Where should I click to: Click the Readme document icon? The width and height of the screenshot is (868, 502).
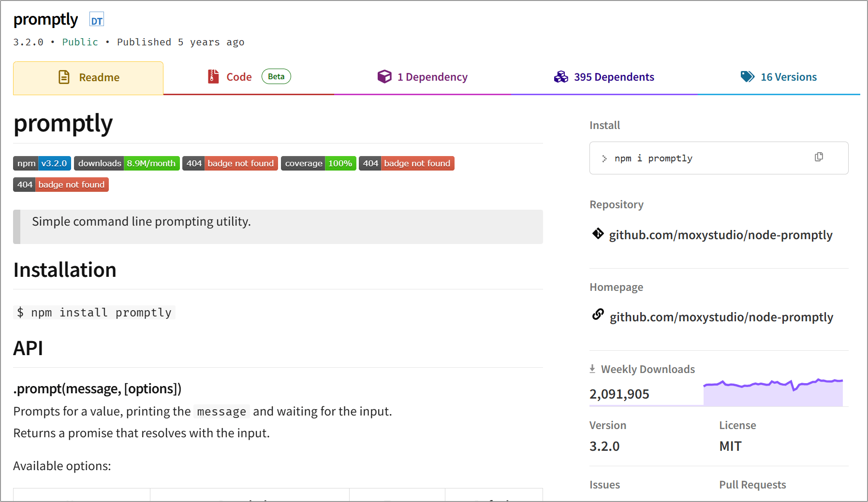coord(64,77)
